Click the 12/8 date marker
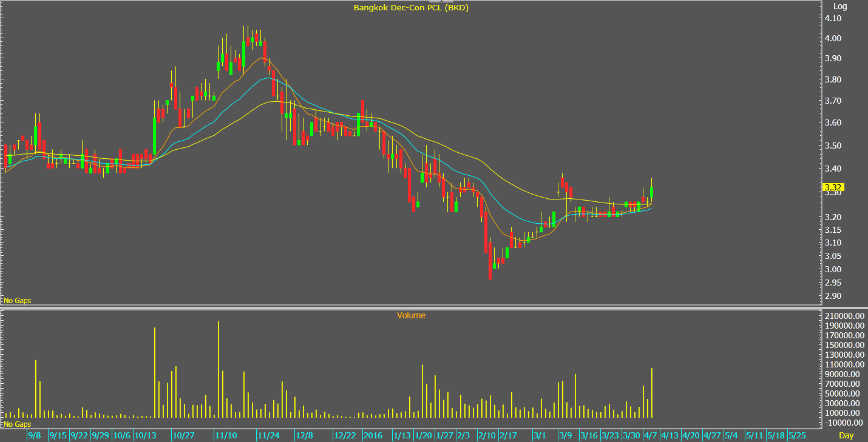 pyautogui.click(x=305, y=435)
